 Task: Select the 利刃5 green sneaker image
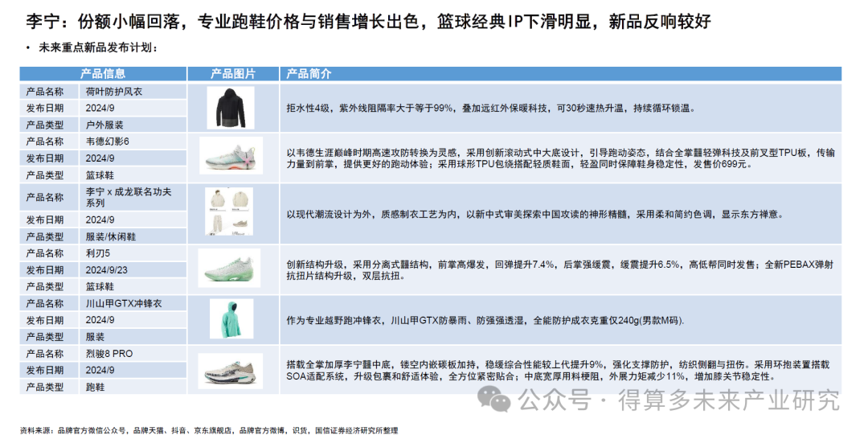click(x=228, y=268)
